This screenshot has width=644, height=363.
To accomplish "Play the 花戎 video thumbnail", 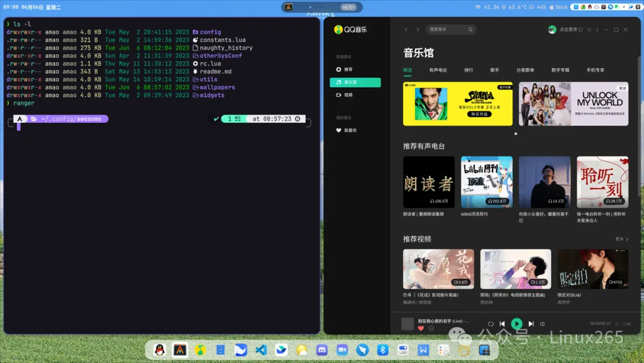I will (438, 269).
